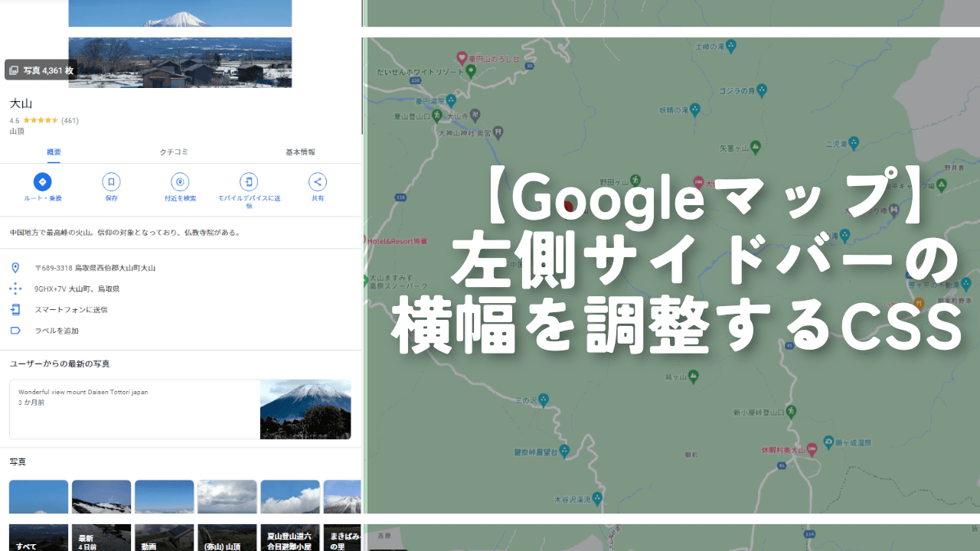Open the 夏山登山道六合目避難小屋 thumbnail
Viewport: 980px width, 551px height.
coord(289,515)
